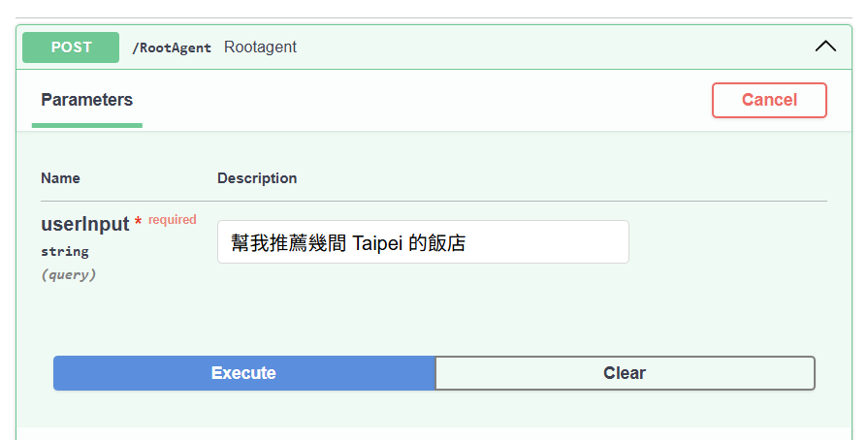Click the red asterisk beside userInput
Screen dimensions: 868x440
coord(138,224)
